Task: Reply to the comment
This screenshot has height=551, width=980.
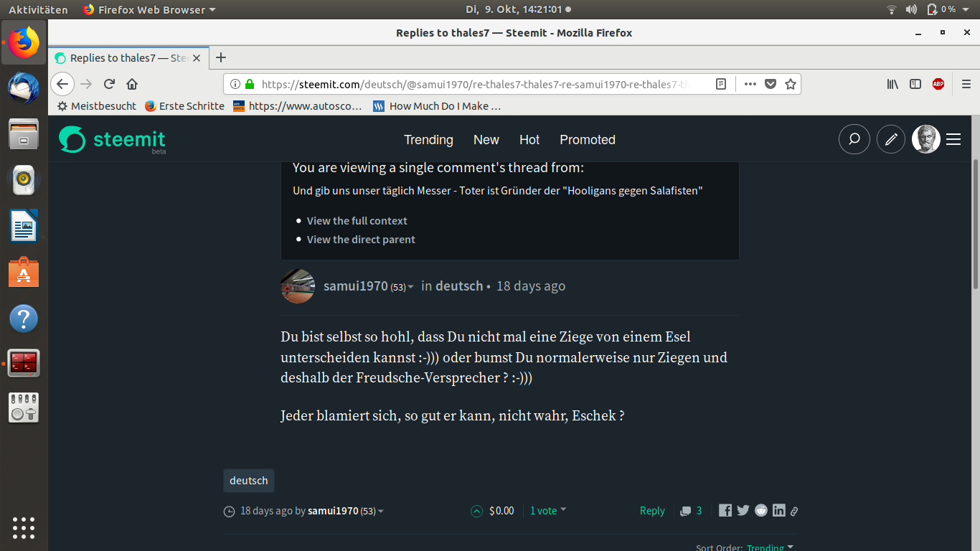Action: click(x=652, y=511)
